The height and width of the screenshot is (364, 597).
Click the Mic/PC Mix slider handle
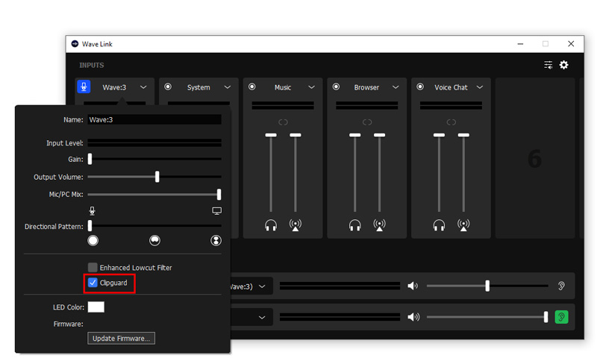219,194
